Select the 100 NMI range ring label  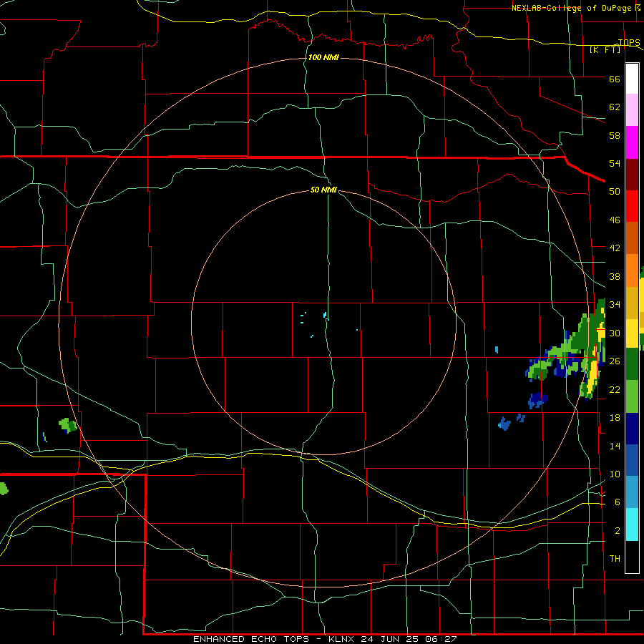[x=323, y=57]
